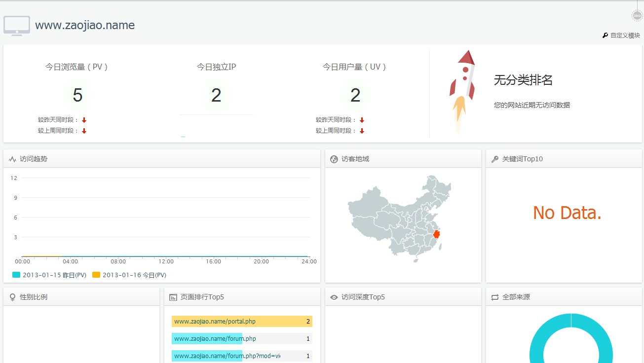
Task: Click the count 2 on portal.php row
Action: [308, 322]
